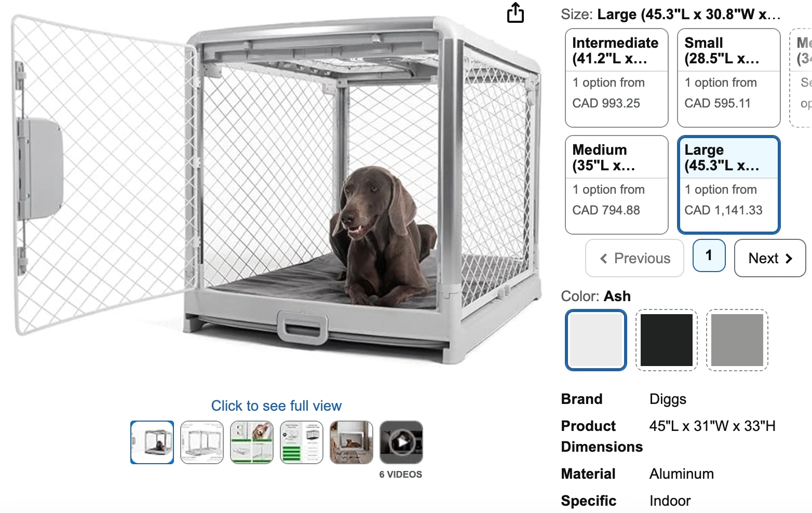This screenshot has width=812, height=513.
Task: Select the partially visible unavailable size option
Action: tap(801, 78)
